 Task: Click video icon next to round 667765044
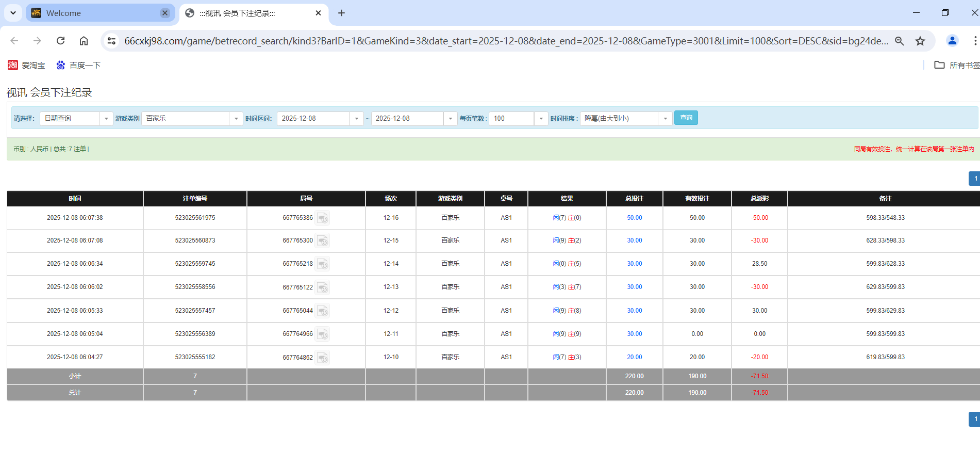323,311
